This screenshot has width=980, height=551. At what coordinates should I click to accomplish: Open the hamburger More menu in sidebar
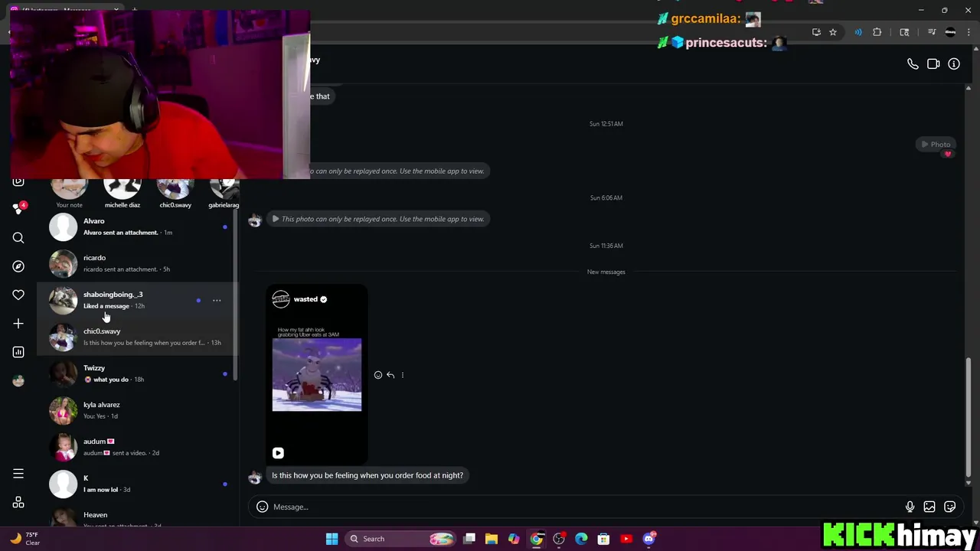tap(18, 474)
